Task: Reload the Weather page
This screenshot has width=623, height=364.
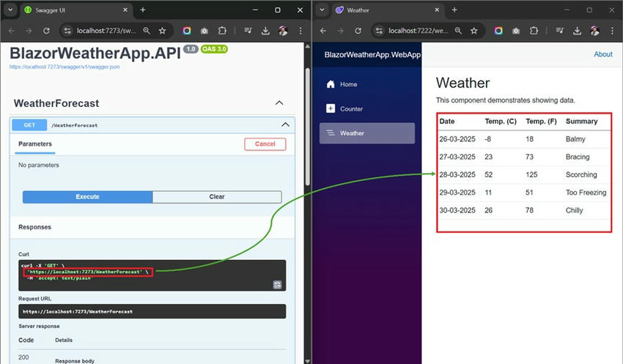Action: pos(358,31)
